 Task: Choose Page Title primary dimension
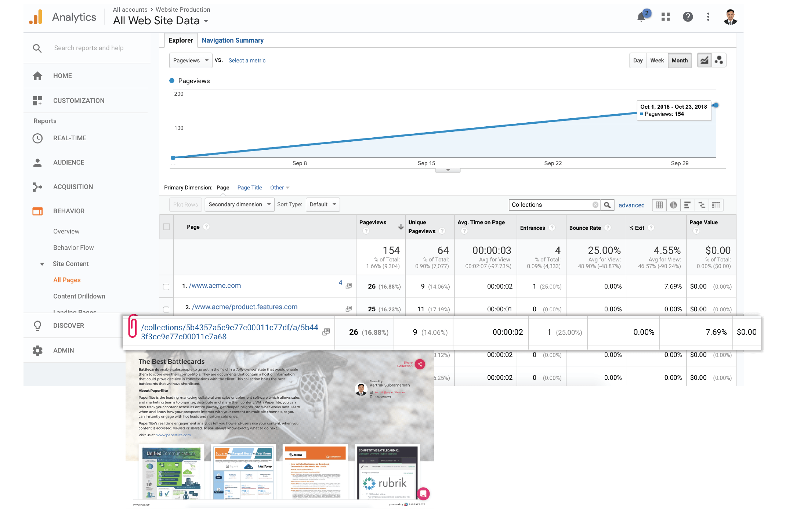pyautogui.click(x=250, y=188)
